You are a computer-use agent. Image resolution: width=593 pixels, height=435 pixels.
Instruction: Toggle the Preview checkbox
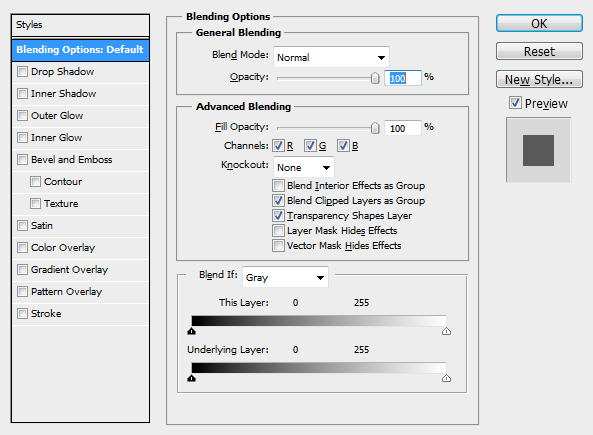pyautogui.click(x=515, y=103)
